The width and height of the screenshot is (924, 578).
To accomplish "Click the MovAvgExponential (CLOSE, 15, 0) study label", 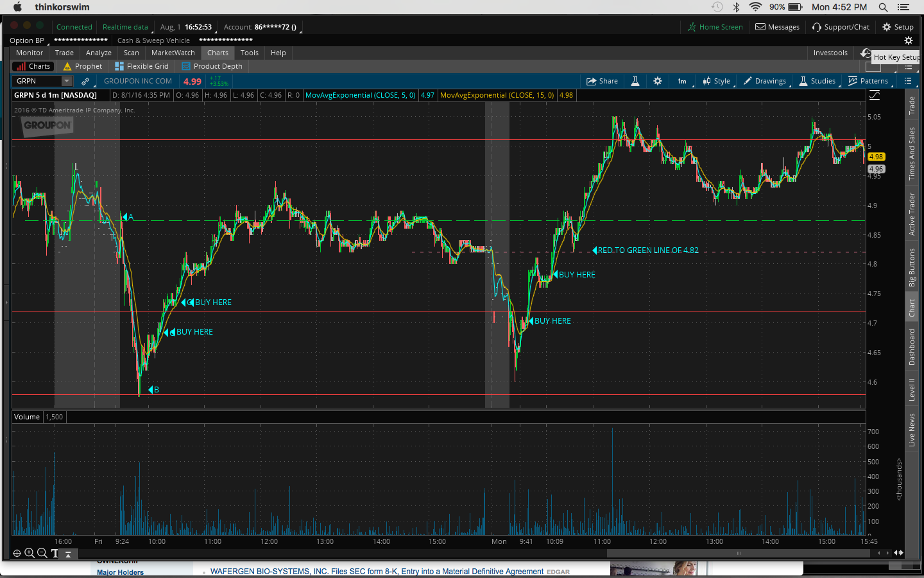I will click(x=497, y=95).
